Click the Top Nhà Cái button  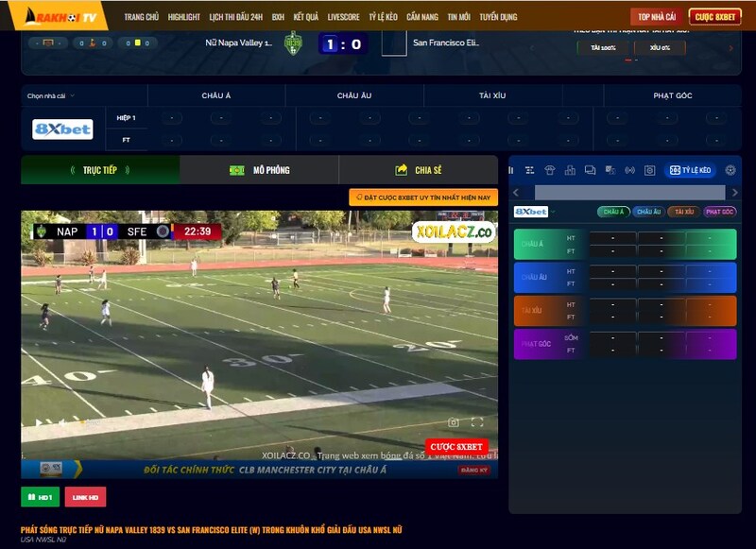(x=657, y=17)
